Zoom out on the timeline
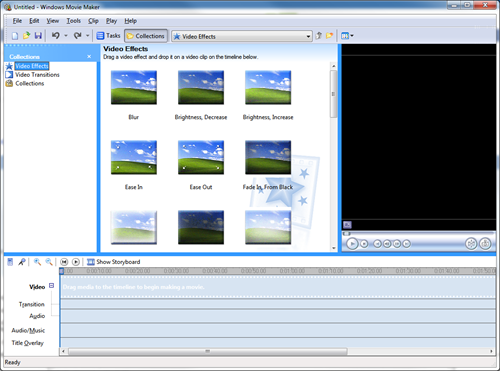The width and height of the screenshot is (500, 371). (49, 262)
